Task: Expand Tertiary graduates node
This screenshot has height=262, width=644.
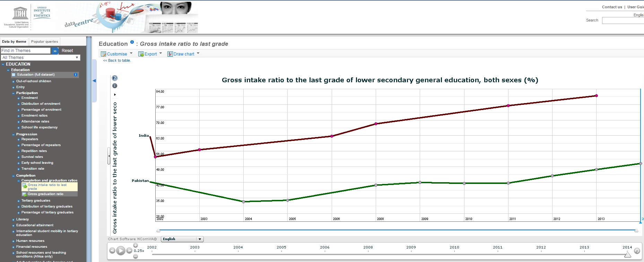Action: click(x=18, y=201)
